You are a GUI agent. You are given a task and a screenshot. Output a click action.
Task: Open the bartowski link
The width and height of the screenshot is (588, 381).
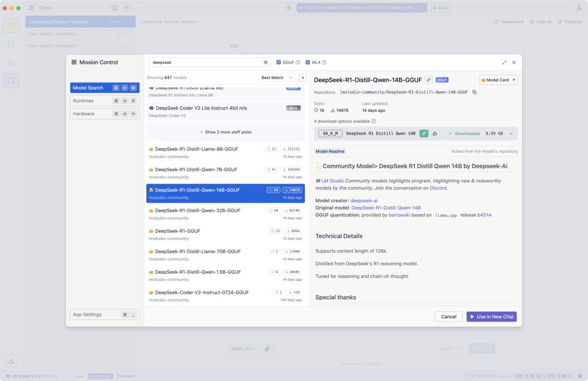(400, 215)
